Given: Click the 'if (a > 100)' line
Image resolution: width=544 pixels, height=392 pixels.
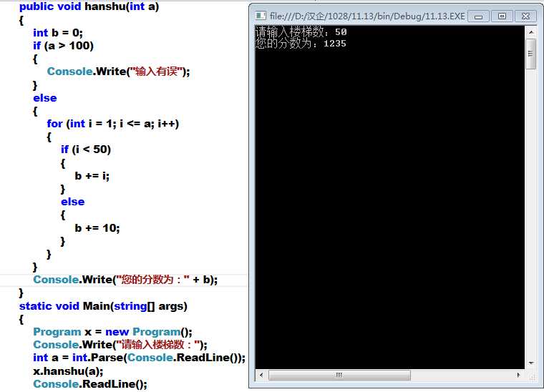Looking at the screenshot, I should coord(63,46).
